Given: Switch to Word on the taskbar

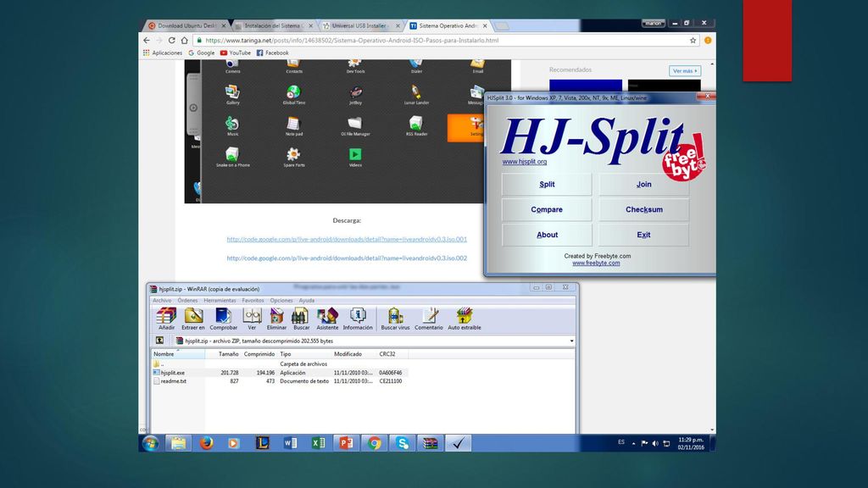Looking at the screenshot, I should click(x=291, y=443).
